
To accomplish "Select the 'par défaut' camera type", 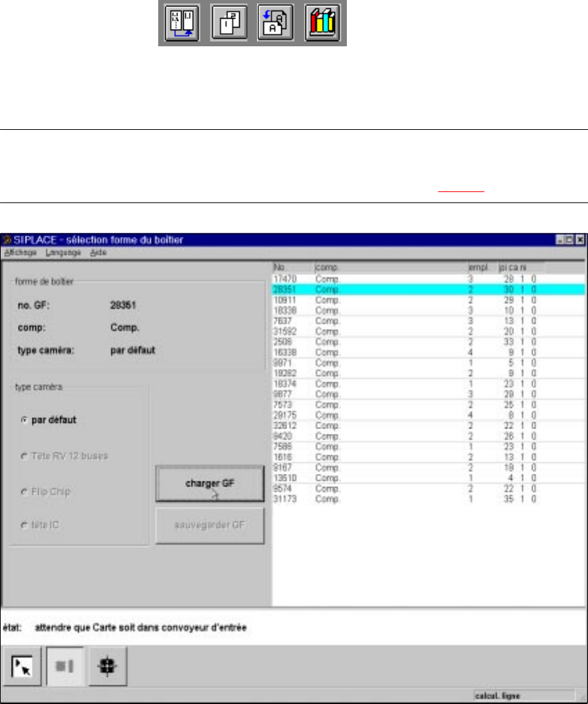I will tap(49, 420).
